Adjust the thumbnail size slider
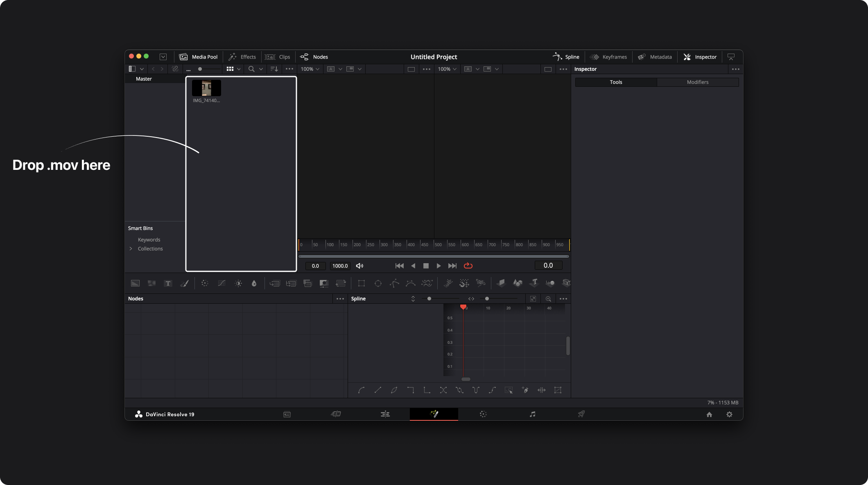 pyautogui.click(x=200, y=69)
